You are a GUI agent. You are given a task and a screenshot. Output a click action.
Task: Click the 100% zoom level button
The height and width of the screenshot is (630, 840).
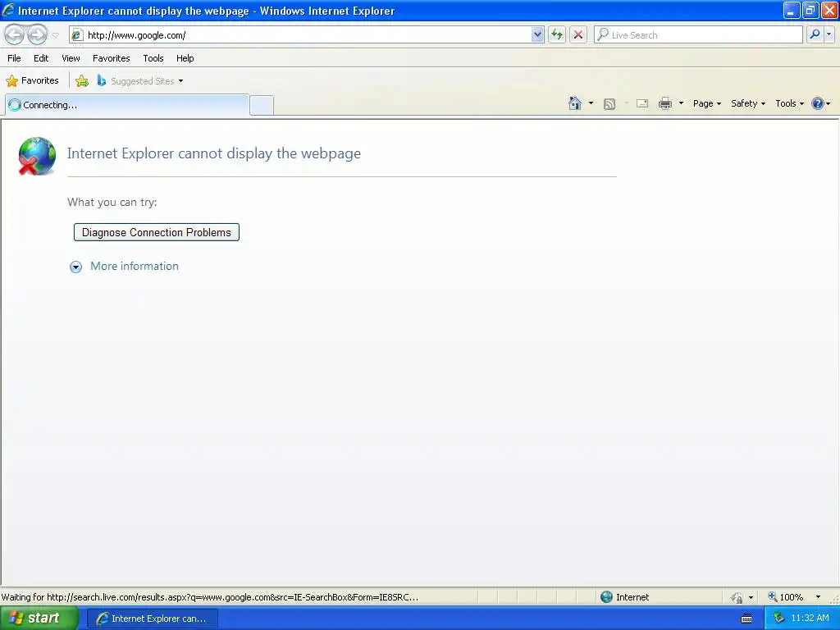785,597
